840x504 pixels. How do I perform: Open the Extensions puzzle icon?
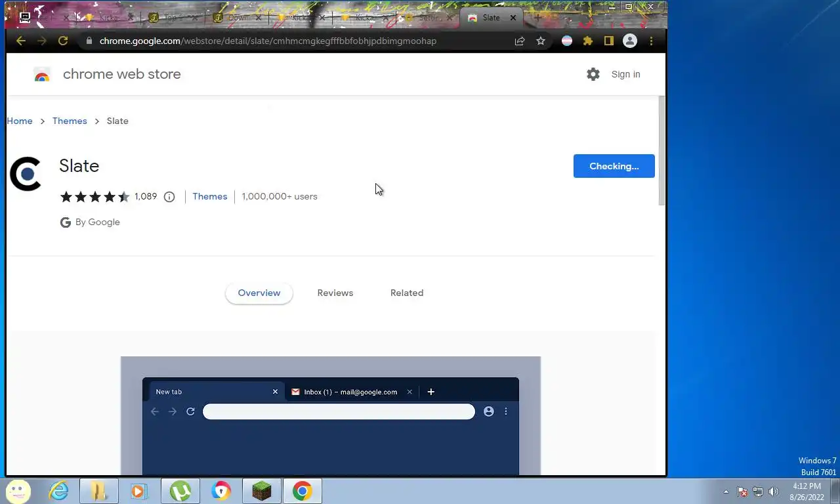coord(588,41)
